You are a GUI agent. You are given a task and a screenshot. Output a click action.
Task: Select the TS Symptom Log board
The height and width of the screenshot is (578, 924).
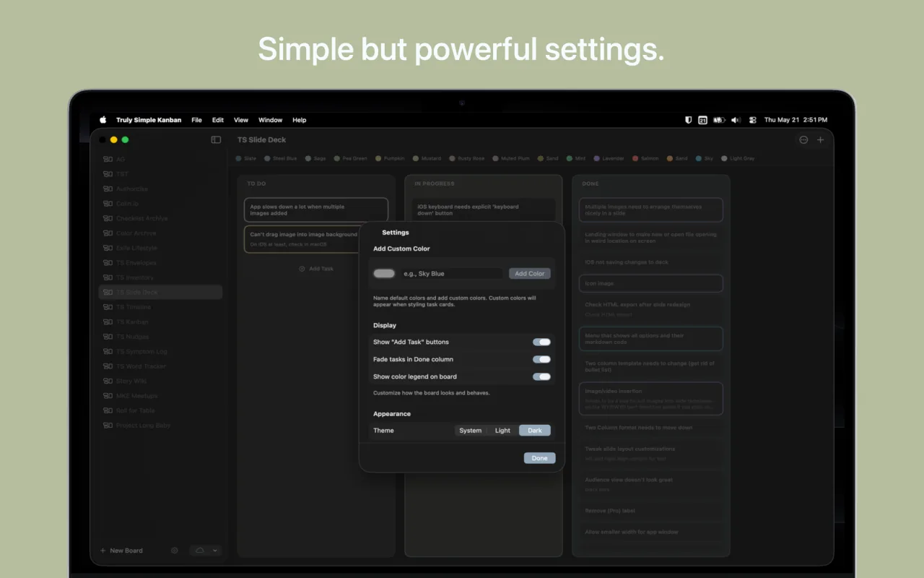(x=160, y=352)
